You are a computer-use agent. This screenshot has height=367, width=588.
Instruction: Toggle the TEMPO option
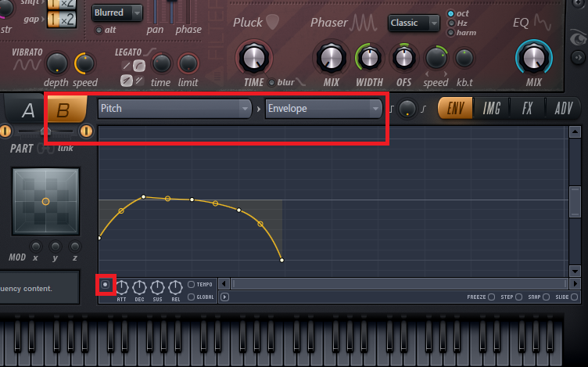coord(192,285)
